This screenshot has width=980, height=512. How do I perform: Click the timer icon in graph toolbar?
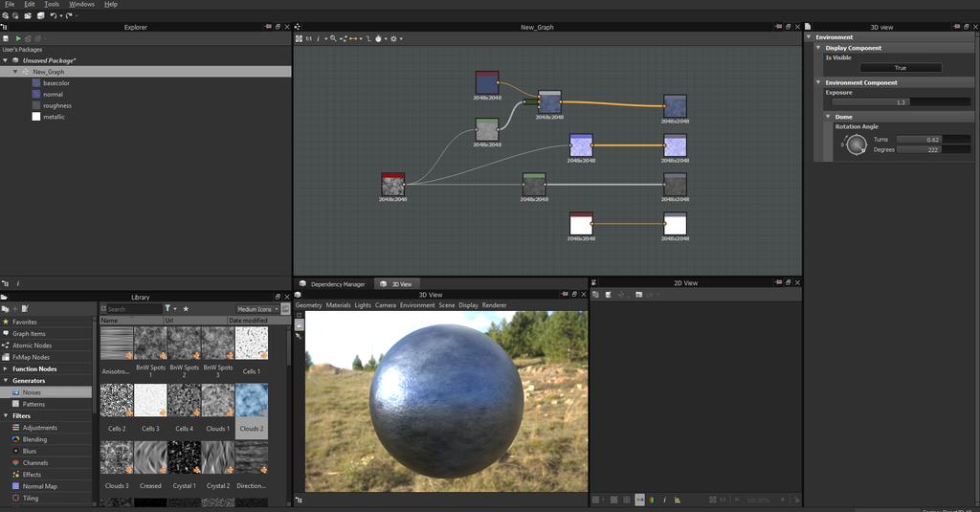coord(378,39)
